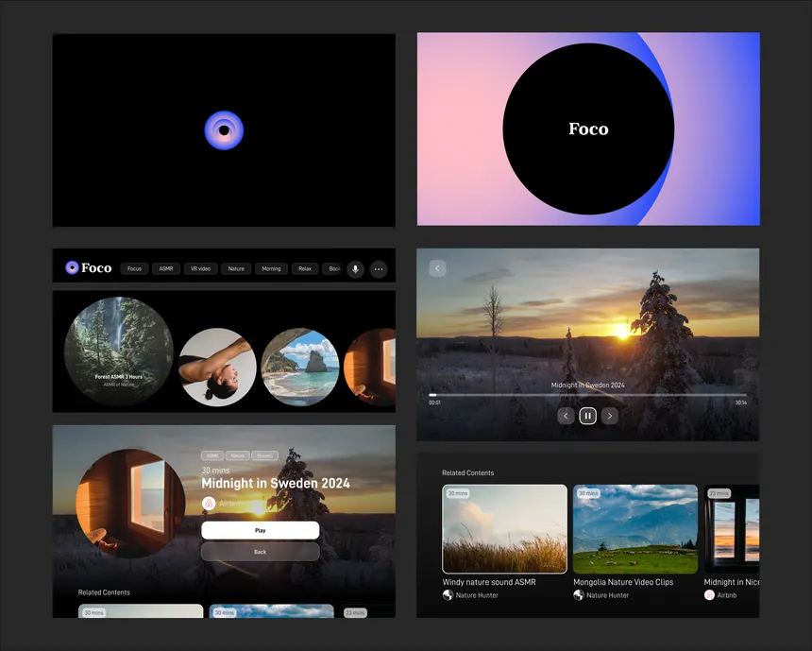The height and width of the screenshot is (651, 812).
Task: Click the glowing purple ring on black splash
Action: click(x=224, y=130)
